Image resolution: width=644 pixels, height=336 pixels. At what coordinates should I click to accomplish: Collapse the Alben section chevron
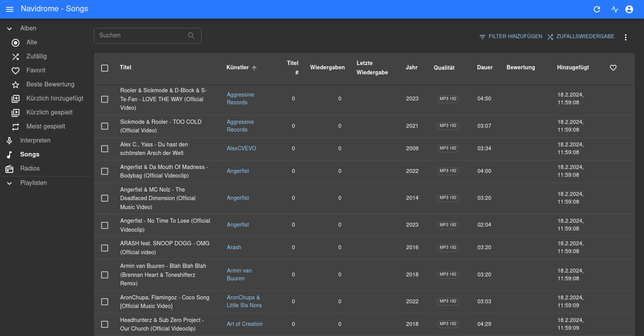coord(9,28)
